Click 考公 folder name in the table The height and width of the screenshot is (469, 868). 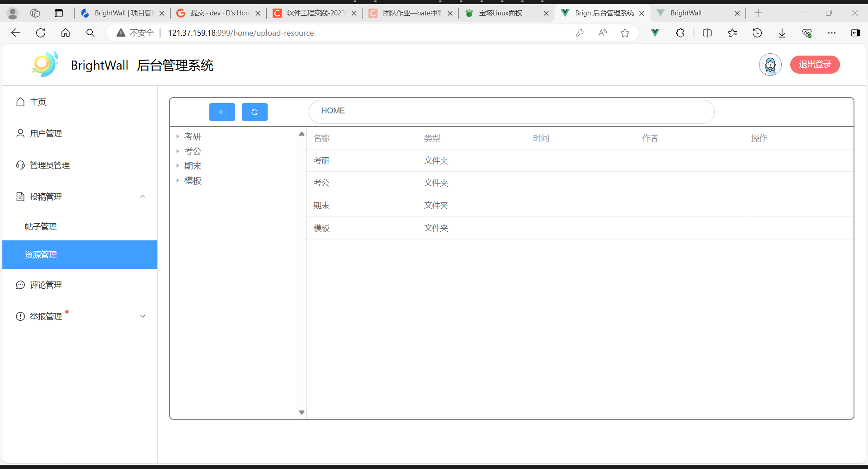(x=321, y=183)
